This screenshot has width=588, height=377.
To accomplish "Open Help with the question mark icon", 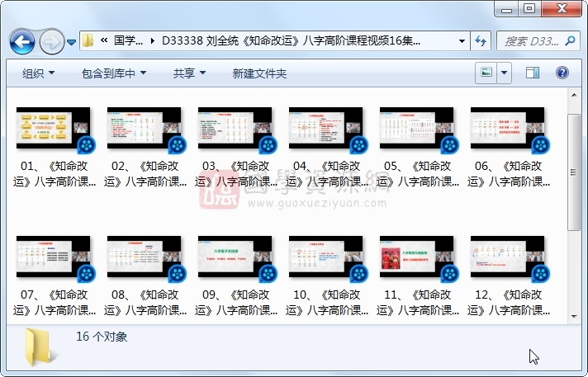I will pyautogui.click(x=562, y=73).
